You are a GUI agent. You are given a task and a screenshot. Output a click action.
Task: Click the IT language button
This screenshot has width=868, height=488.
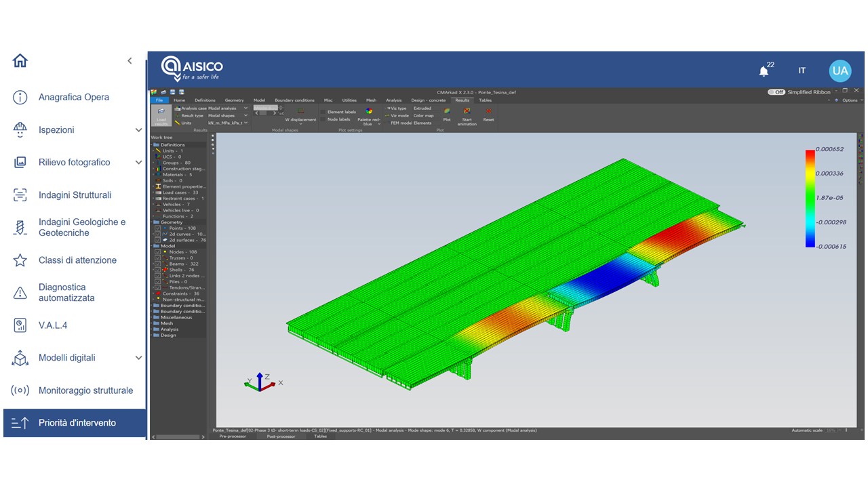(x=802, y=70)
